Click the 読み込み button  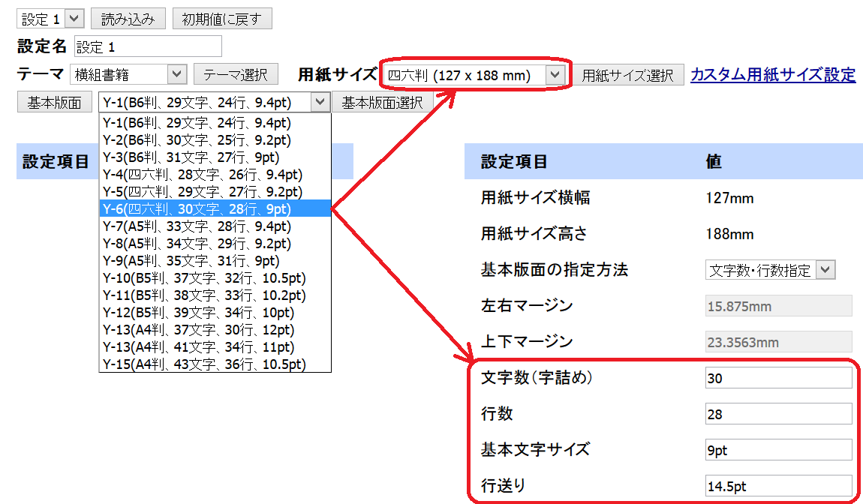coord(128,19)
